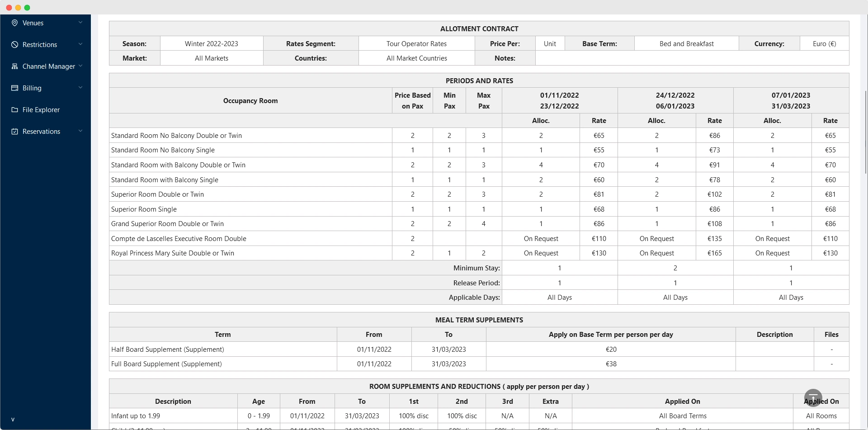Click 'Grand Superior Room Double or Twin'

click(x=167, y=224)
